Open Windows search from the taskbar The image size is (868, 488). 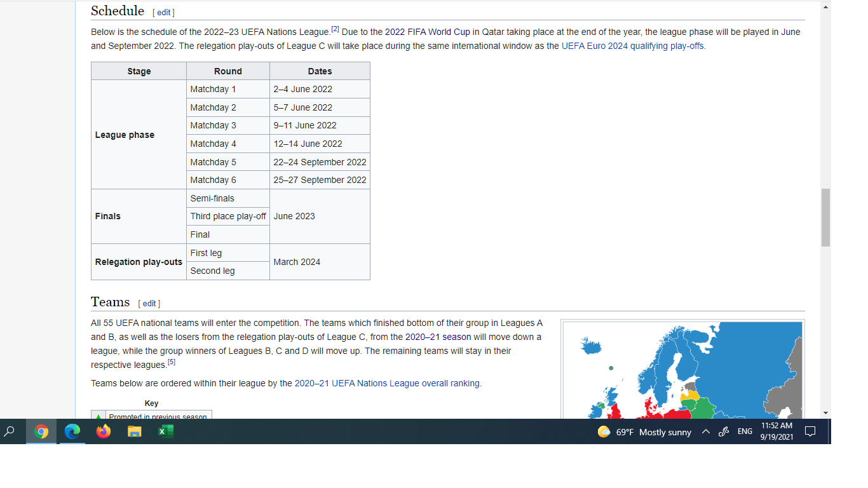10,431
